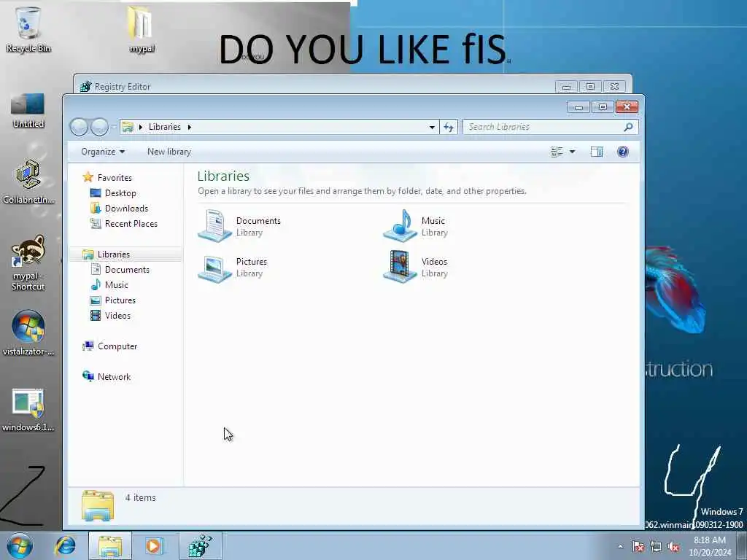Image resolution: width=747 pixels, height=560 pixels.
Task: Show hidden tray icons arrow
Action: [x=620, y=547]
